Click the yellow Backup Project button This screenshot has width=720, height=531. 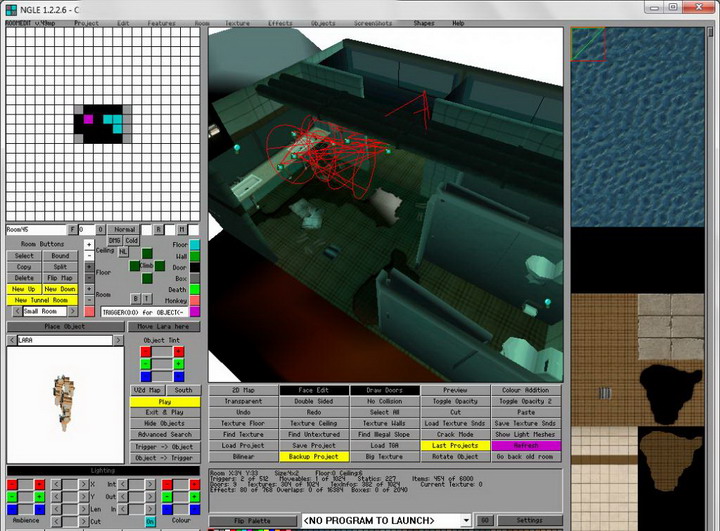[x=314, y=457]
